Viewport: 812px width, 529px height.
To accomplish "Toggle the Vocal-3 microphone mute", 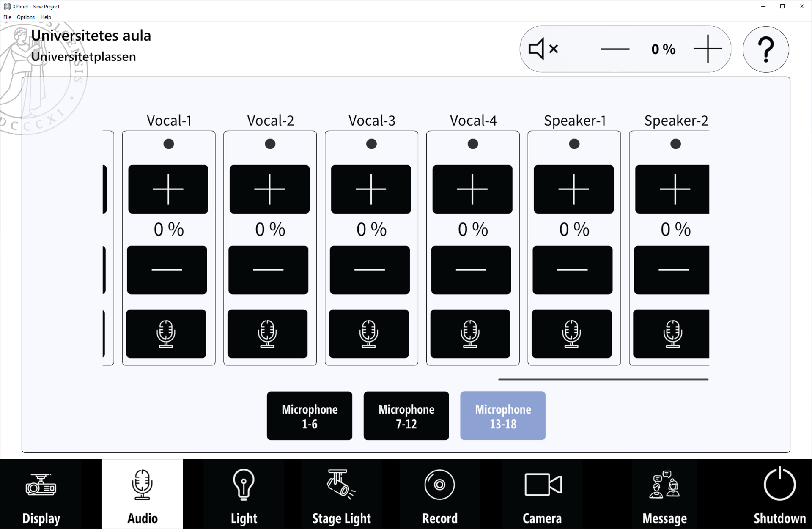I will [369, 334].
